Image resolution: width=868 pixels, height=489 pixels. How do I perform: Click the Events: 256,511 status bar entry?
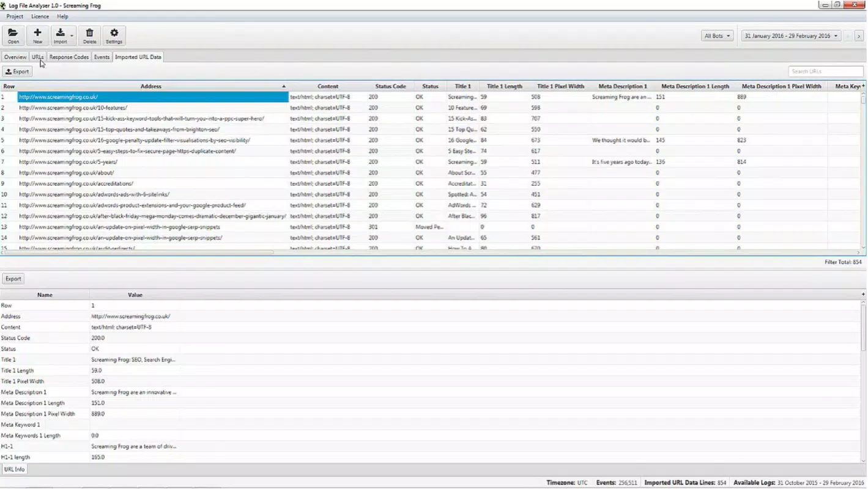pos(617,483)
